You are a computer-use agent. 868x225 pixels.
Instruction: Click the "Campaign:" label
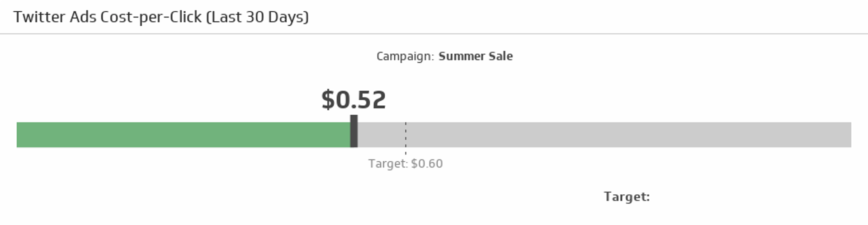[x=405, y=56]
